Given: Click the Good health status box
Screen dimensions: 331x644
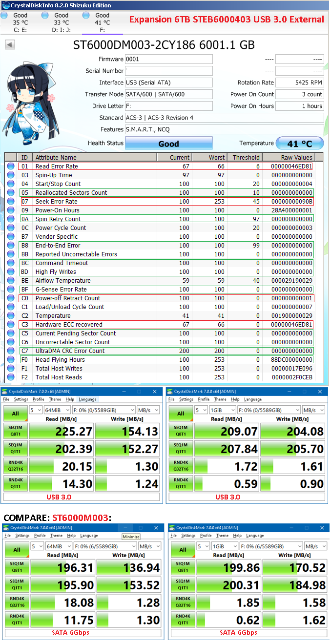Looking at the screenshot, I should (x=169, y=144).
